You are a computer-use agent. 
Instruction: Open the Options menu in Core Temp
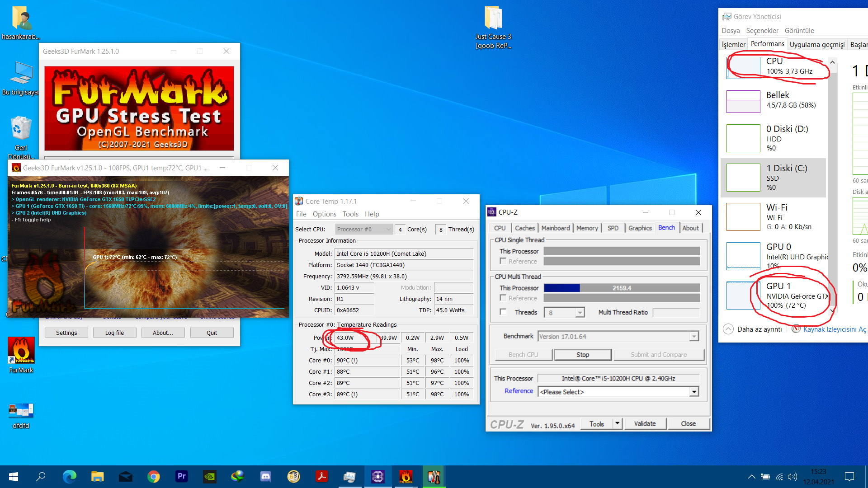click(x=324, y=214)
